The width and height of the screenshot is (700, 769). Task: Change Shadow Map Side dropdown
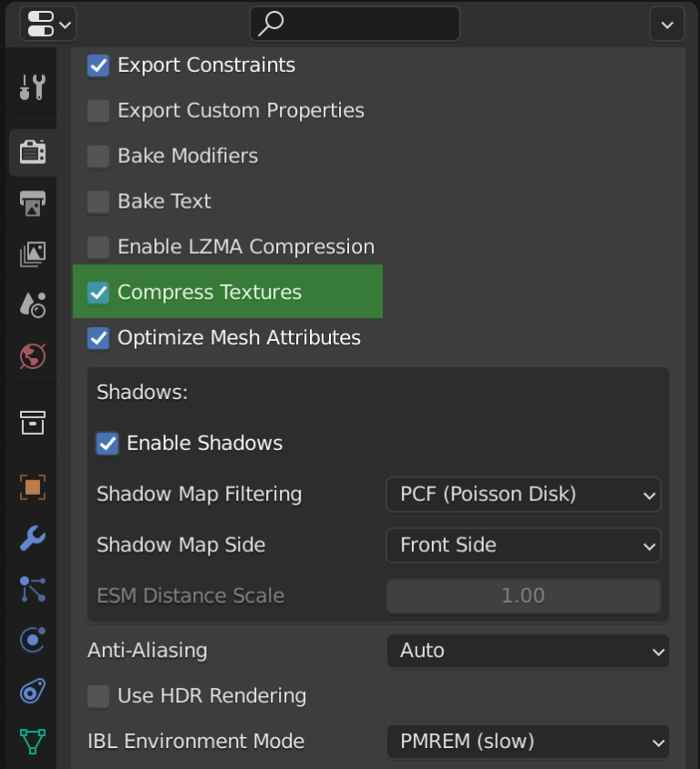pos(523,545)
